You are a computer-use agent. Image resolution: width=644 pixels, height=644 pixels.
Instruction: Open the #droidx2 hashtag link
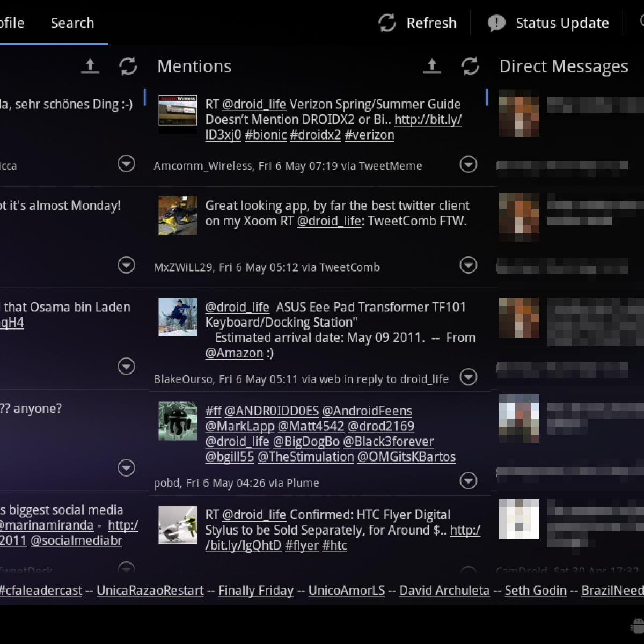tap(315, 135)
